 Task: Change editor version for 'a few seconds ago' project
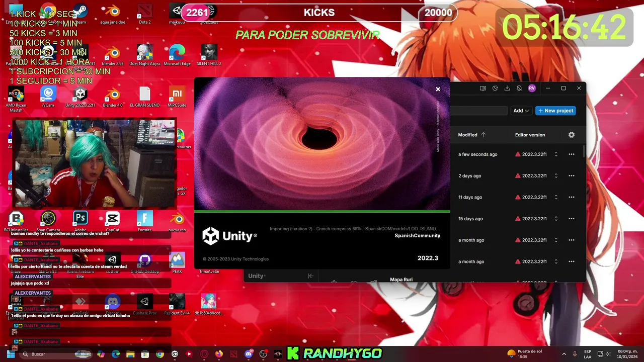tap(556, 154)
